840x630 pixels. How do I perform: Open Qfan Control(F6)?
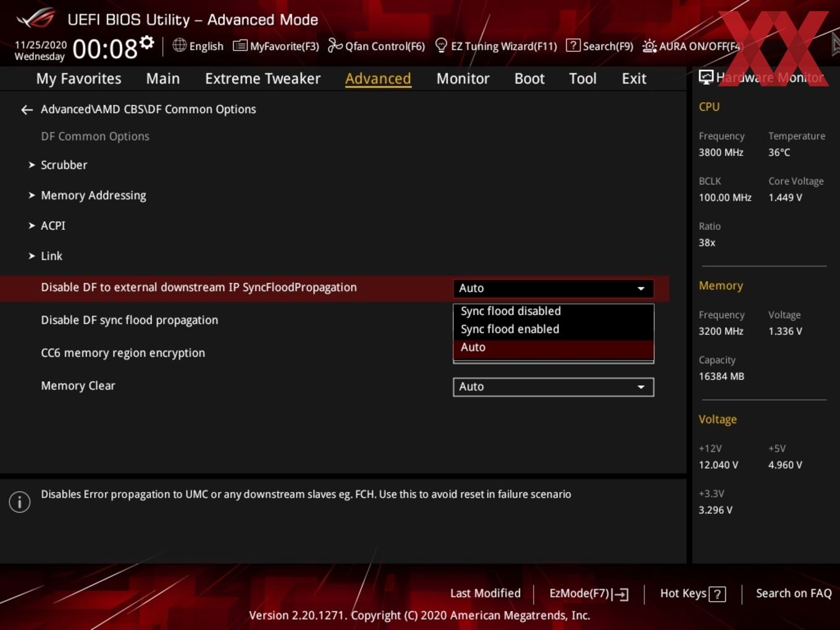point(376,46)
